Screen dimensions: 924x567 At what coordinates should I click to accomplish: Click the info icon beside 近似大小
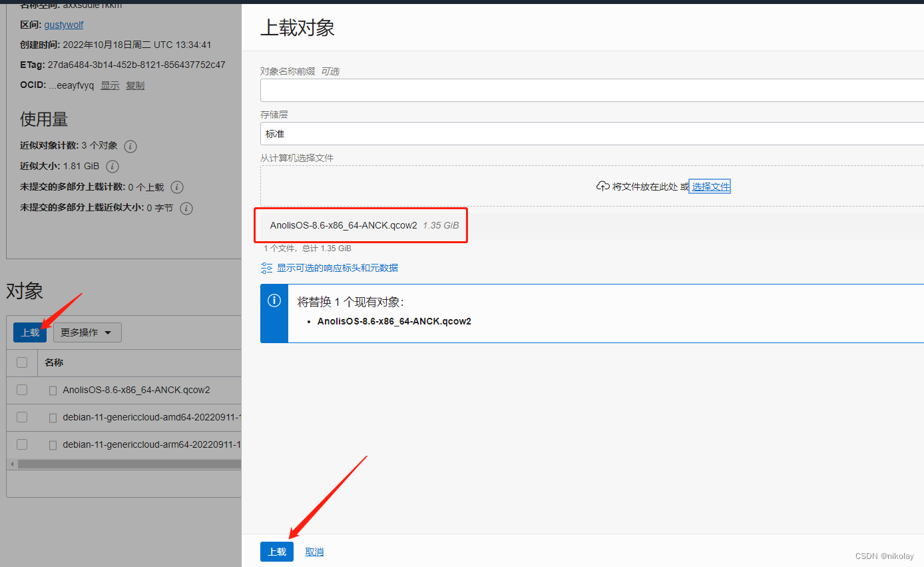click(112, 167)
